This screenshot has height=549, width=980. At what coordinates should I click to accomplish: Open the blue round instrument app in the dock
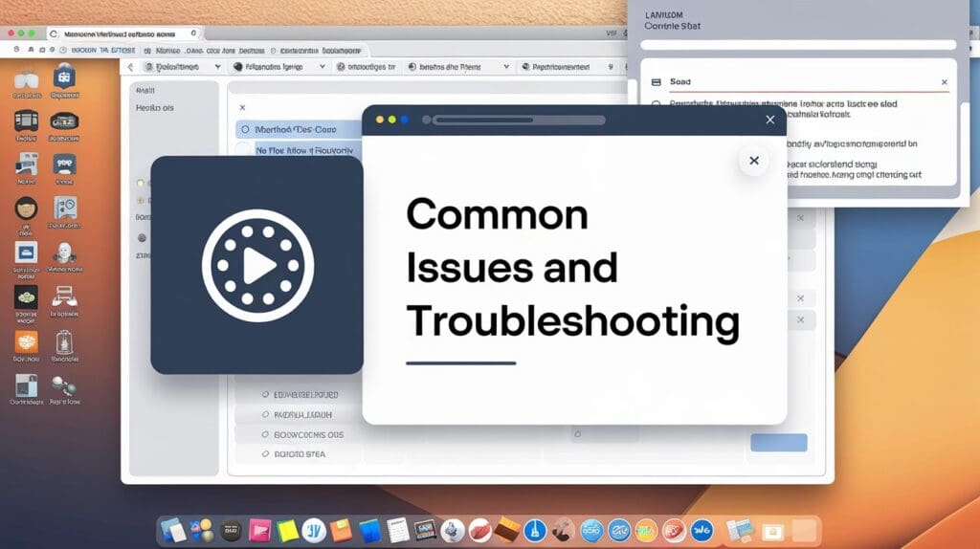(535, 531)
